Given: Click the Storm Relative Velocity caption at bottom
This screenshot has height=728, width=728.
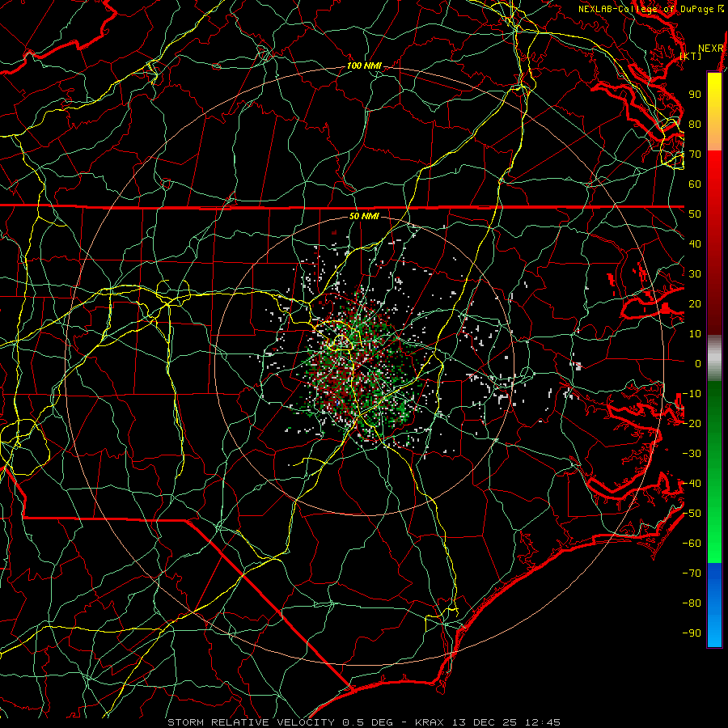Looking at the screenshot, I should 363,722.
